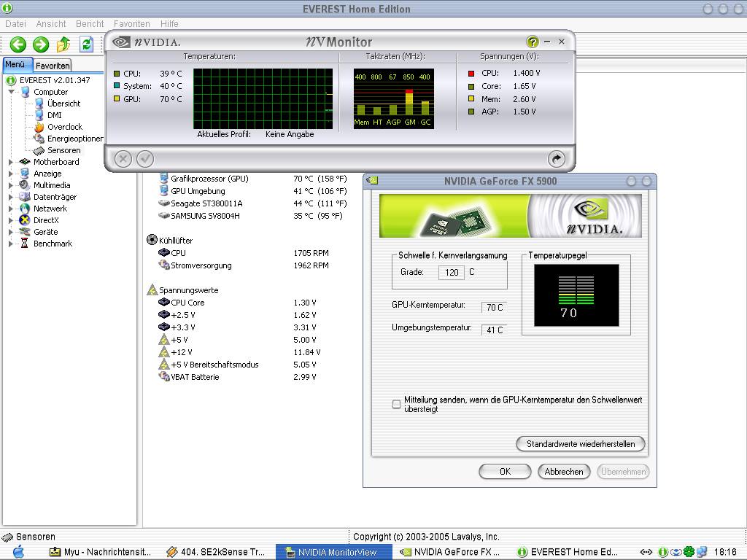The image size is (747, 560).
Task: Click the NVMonitor apply checkmark round button
Action: click(x=145, y=158)
